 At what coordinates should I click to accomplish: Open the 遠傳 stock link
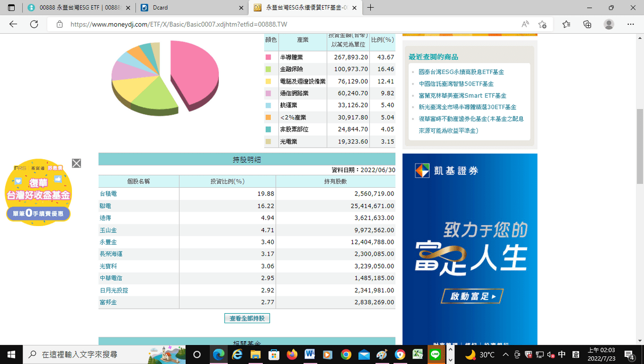105,217
